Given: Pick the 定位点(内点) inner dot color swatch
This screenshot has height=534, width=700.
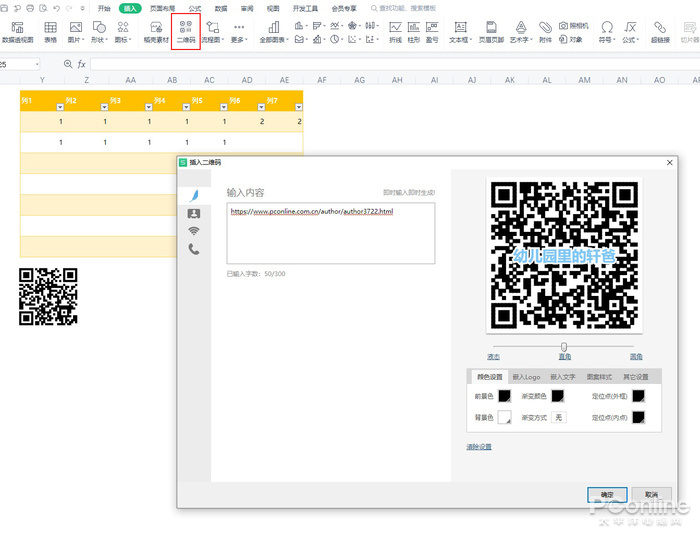Looking at the screenshot, I should coord(639,417).
